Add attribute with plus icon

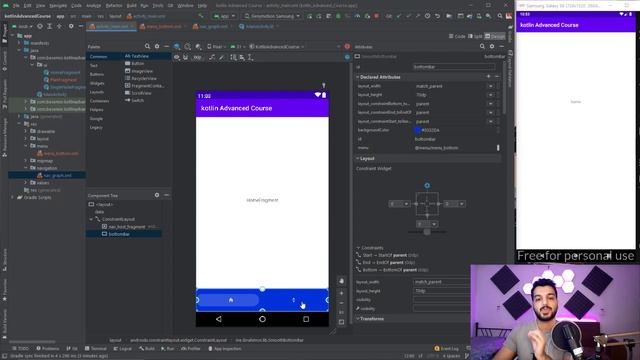[488, 76]
